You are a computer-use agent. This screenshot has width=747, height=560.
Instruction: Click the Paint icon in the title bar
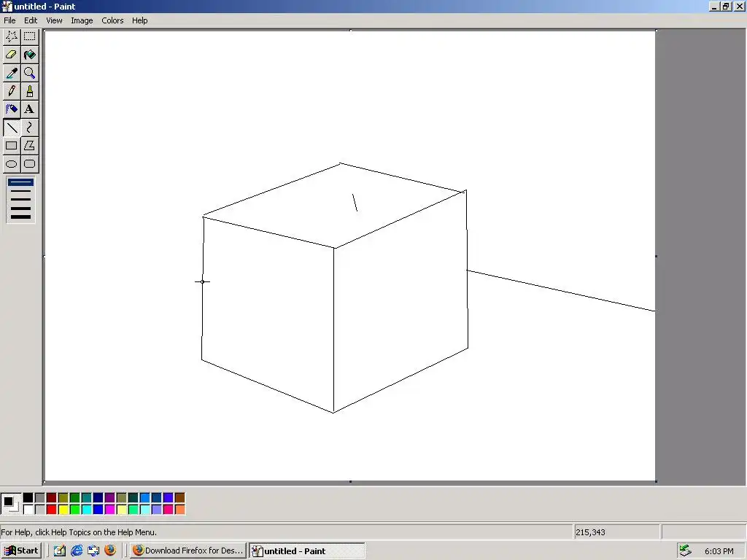[7, 6]
